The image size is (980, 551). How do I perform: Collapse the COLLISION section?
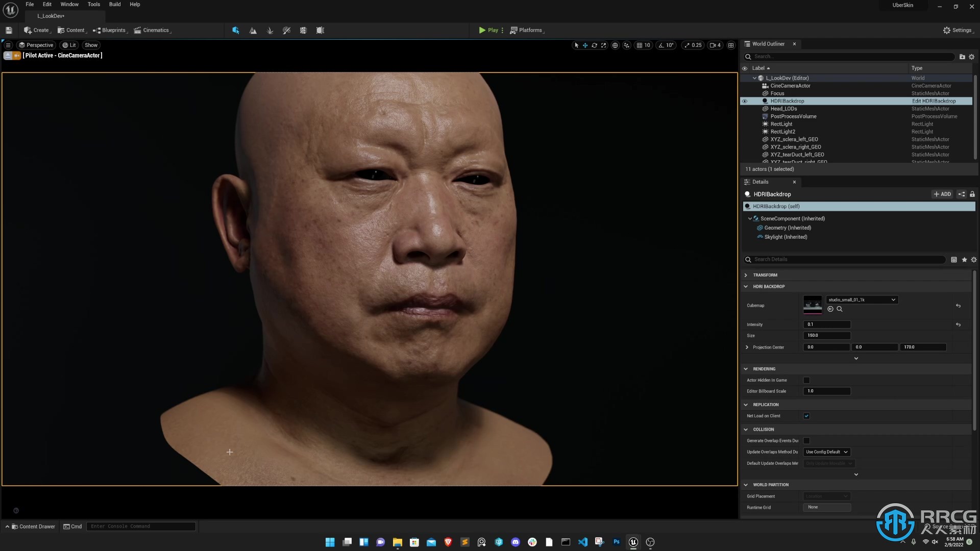(746, 430)
